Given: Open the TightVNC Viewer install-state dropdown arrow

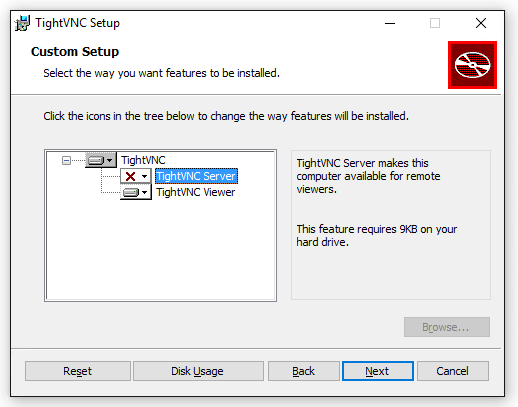Looking at the screenshot, I should (x=144, y=192).
